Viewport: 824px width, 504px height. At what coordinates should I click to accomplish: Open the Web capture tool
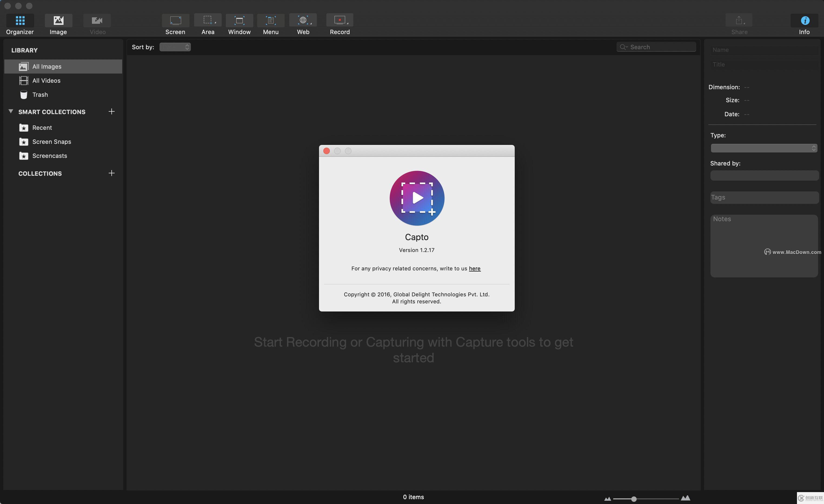(303, 20)
